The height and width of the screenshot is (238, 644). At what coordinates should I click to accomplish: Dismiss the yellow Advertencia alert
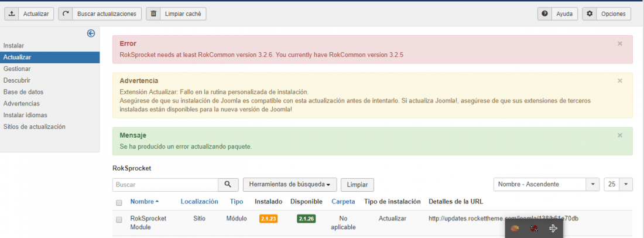point(620,80)
